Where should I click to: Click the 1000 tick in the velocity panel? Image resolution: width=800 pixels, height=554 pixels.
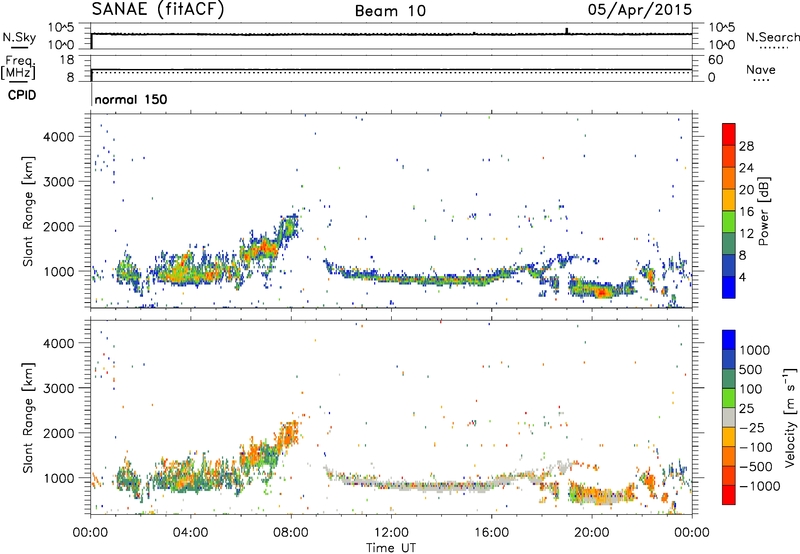59,478
